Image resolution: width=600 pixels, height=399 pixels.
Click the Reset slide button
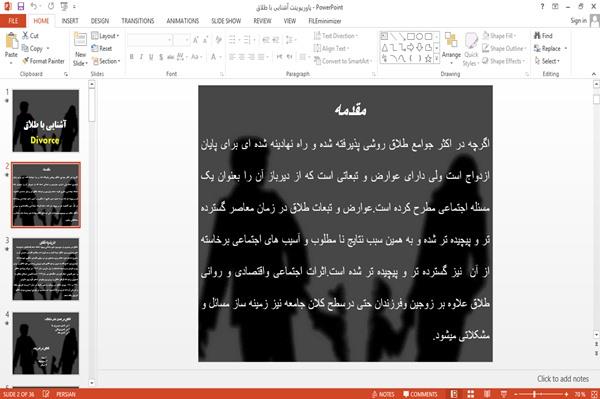point(102,49)
